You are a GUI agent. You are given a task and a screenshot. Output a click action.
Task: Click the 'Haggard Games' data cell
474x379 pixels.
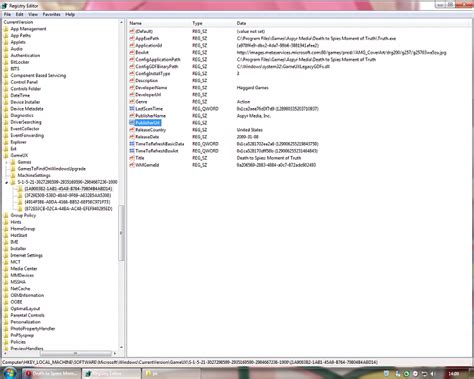[x=252, y=88]
